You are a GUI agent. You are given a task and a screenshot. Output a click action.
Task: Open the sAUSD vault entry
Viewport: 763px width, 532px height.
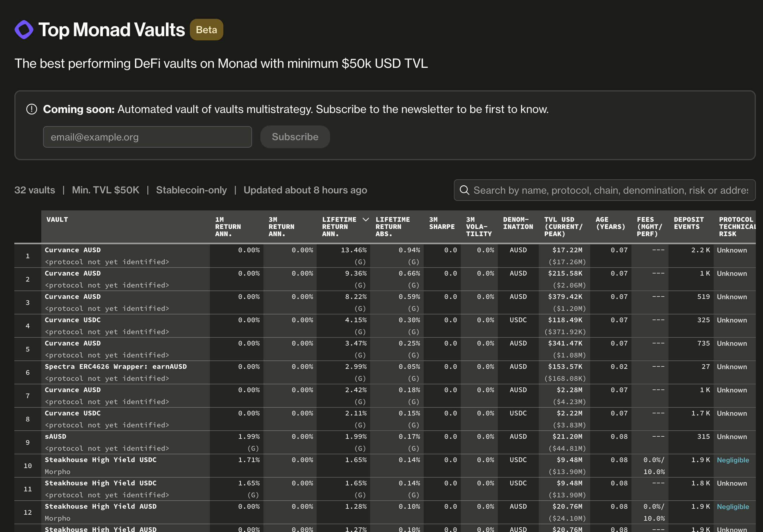[x=56, y=436]
